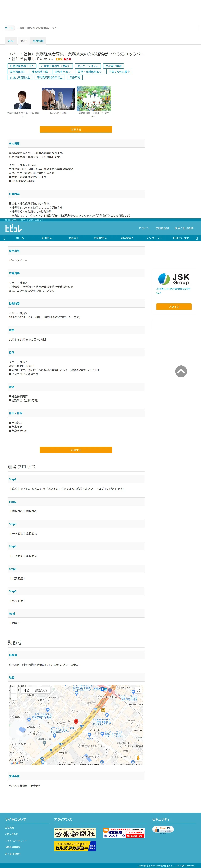Screen dimensions: 201x868
Task: Open インタビュー in the navigation bar
Action: 154,238
